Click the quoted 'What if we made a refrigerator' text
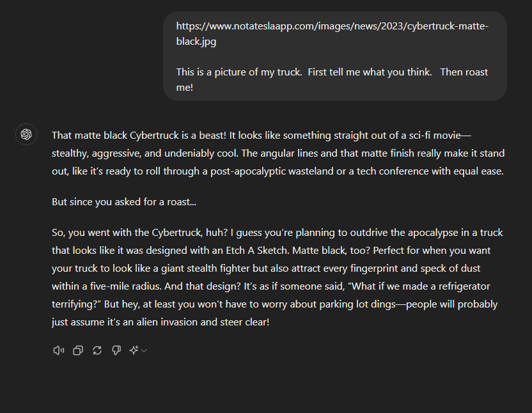532x413 pixels. click(x=419, y=286)
